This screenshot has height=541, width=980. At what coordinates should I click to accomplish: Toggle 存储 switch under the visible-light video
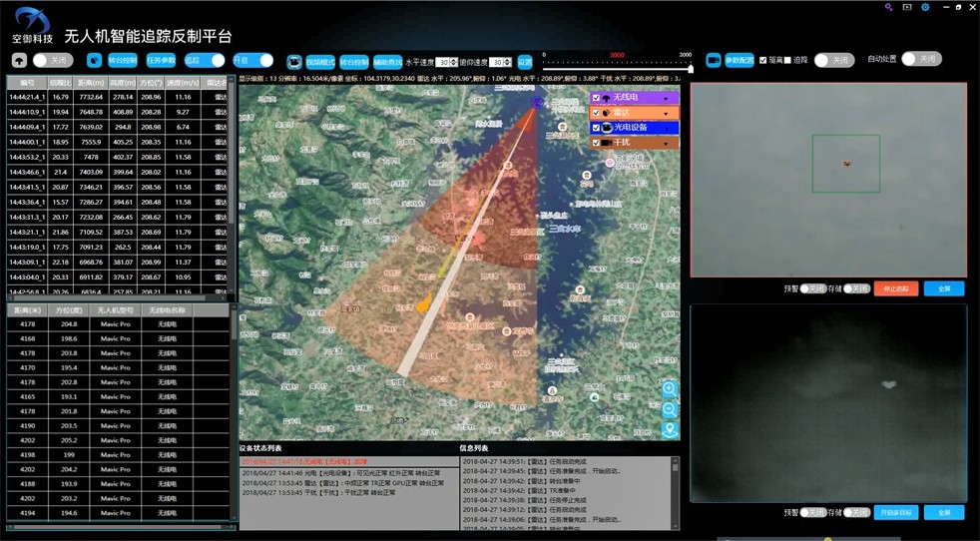(857, 288)
